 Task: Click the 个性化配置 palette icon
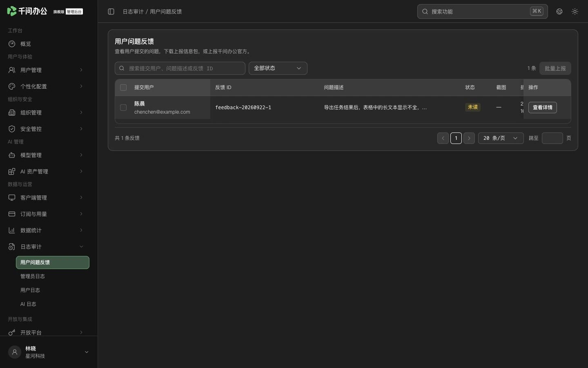click(12, 86)
